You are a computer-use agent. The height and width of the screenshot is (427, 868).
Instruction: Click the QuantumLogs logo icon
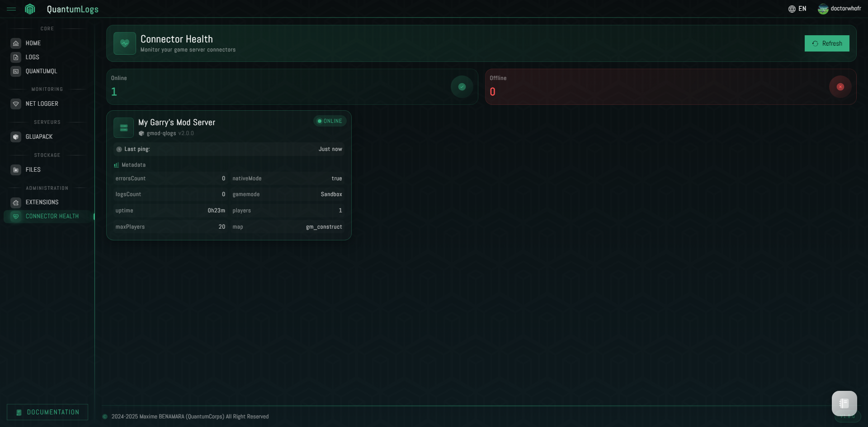pos(30,9)
